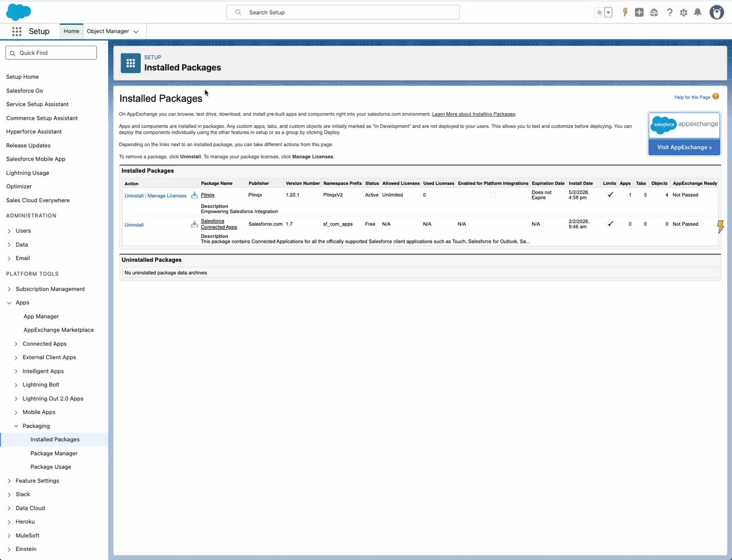Image resolution: width=732 pixels, height=560 pixels.
Task: Open the Object Manager tab dropdown
Action: [x=136, y=31]
